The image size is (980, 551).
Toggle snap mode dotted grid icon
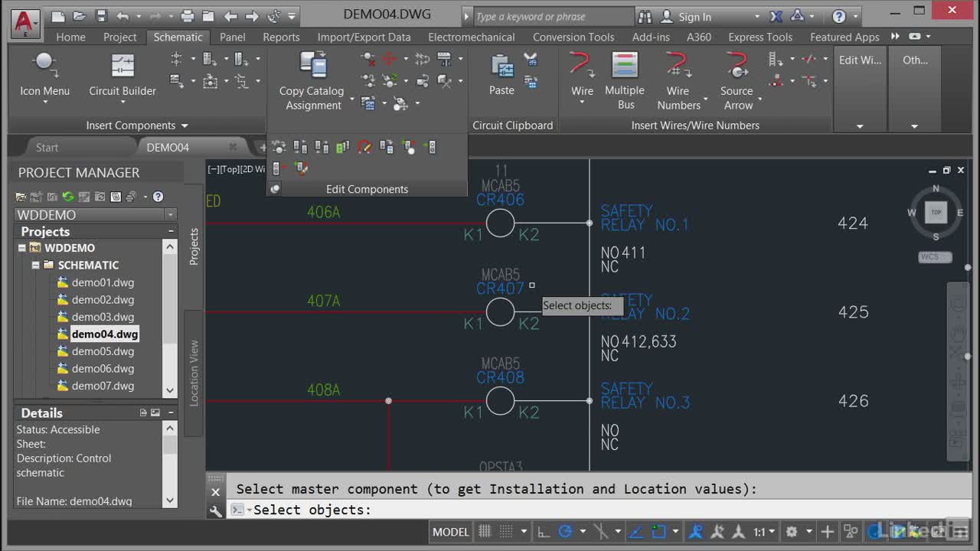(506, 531)
